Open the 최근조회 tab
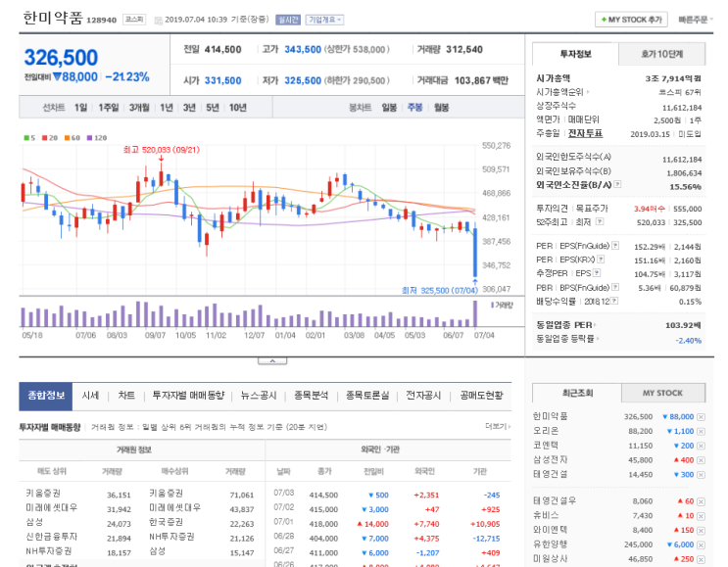This screenshot has height=567, width=728. 577,394
